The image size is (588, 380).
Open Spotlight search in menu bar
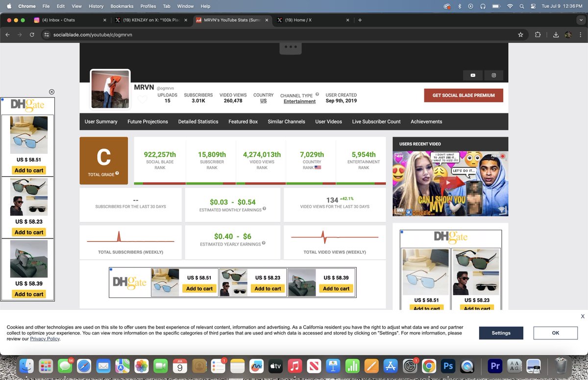tap(521, 6)
